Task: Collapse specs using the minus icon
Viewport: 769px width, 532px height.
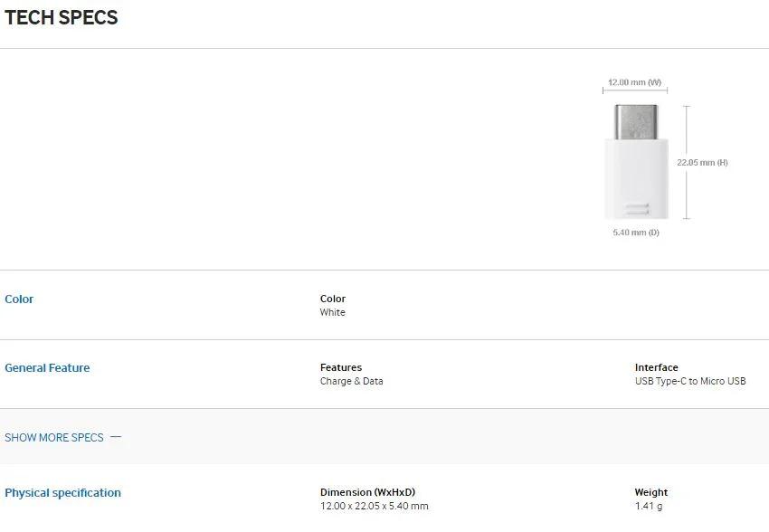Action: pos(116,437)
